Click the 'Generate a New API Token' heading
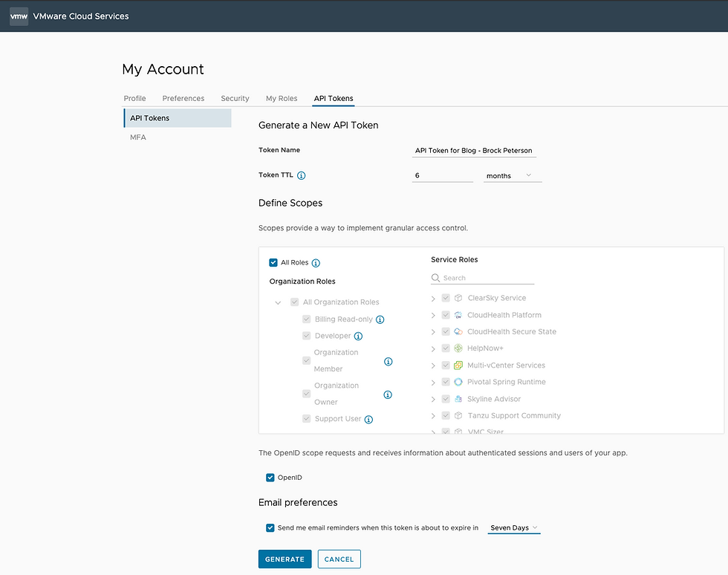The height and width of the screenshot is (575, 728). [319, 126]
